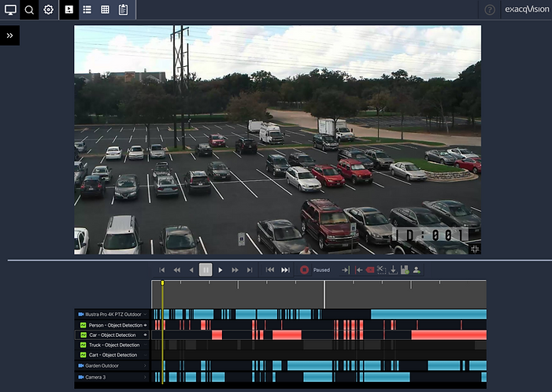Select the Cart - Object Detection row

coord(113,355)
